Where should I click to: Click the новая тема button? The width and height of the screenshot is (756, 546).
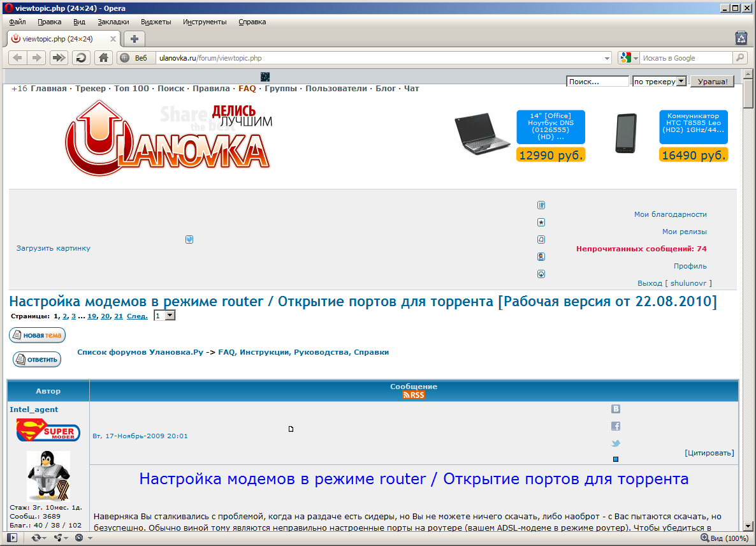37,335
